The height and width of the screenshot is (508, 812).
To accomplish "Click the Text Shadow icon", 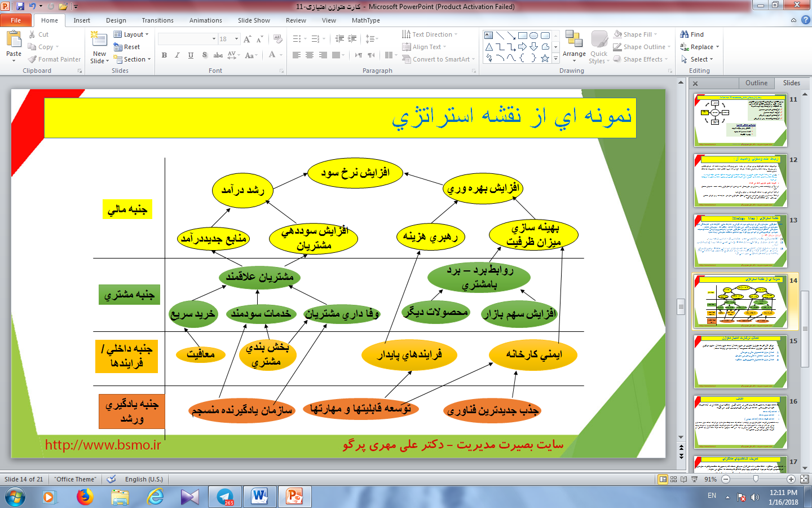I will point(204,55).
